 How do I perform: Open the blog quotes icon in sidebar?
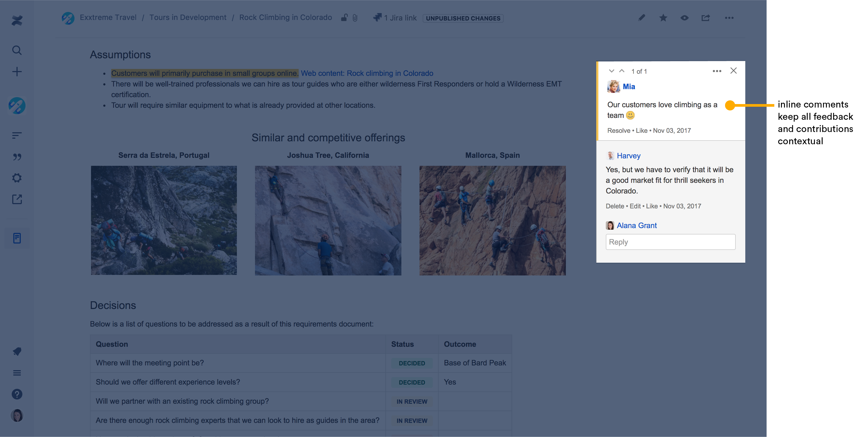(17, 157)
